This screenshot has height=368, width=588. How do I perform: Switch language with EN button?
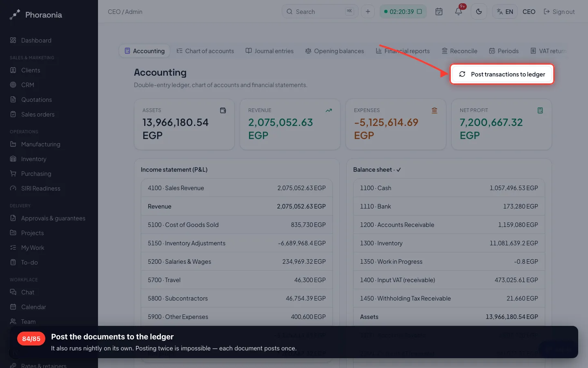point(505,11)
